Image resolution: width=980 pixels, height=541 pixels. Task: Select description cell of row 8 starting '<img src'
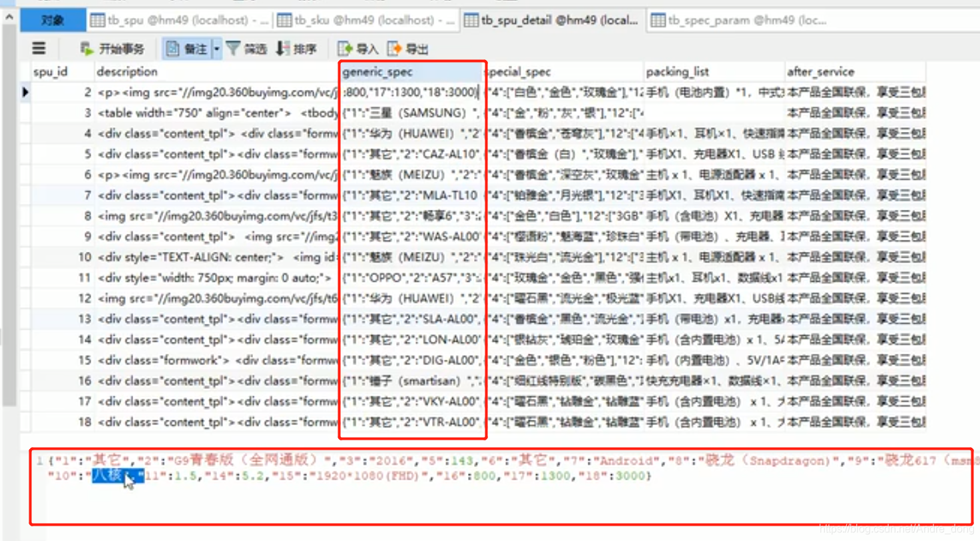[x=217, y=216]
